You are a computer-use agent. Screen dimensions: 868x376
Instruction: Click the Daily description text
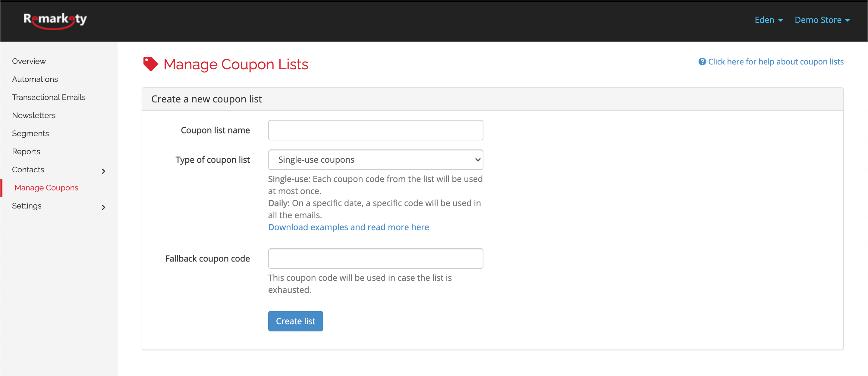(x=374, y=209)
